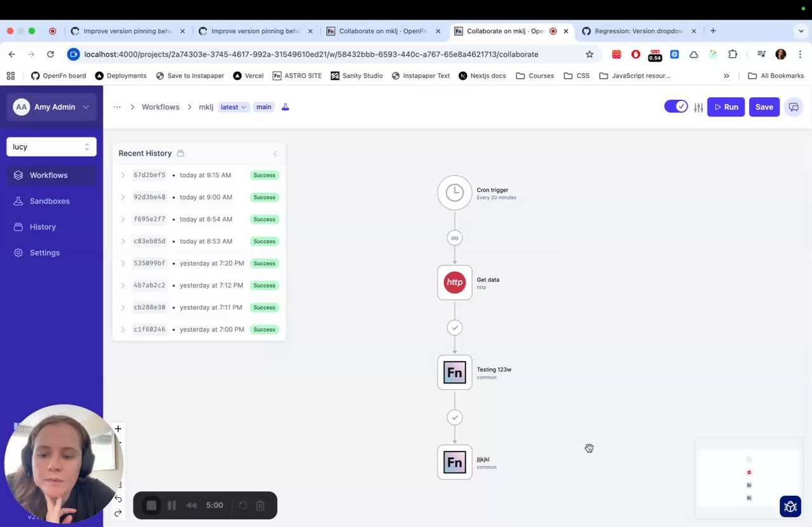
Task: Stop the screen recording
Action: pos(152,505)
